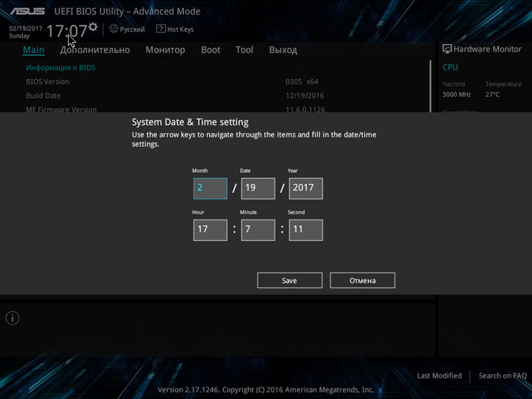Click the 02/19/2017 date text
Screen dimensions: 532x399
tap(26, 29)
